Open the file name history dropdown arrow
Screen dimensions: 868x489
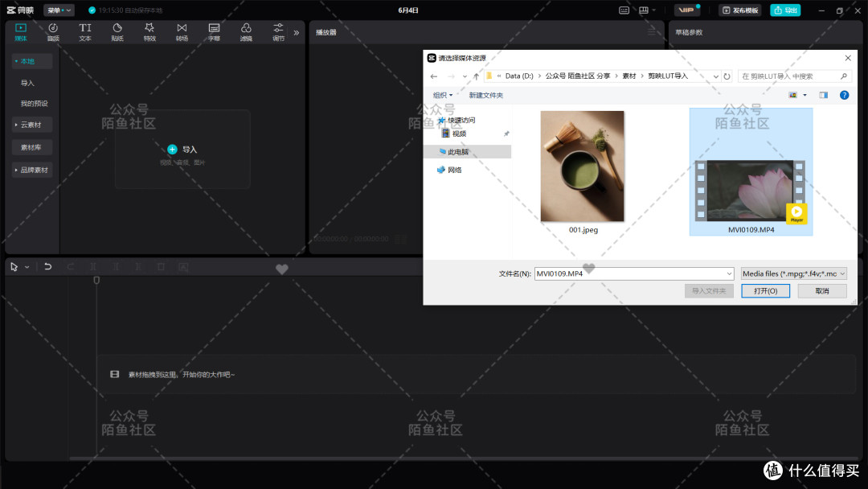point(729,273)
